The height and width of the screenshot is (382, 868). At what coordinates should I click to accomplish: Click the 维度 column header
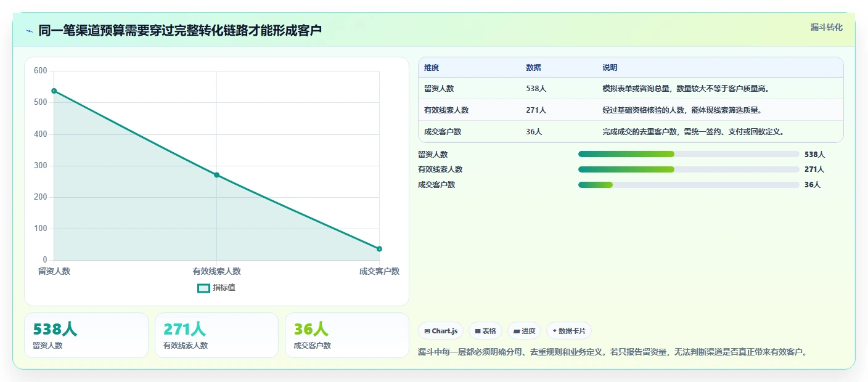[432, 68]
